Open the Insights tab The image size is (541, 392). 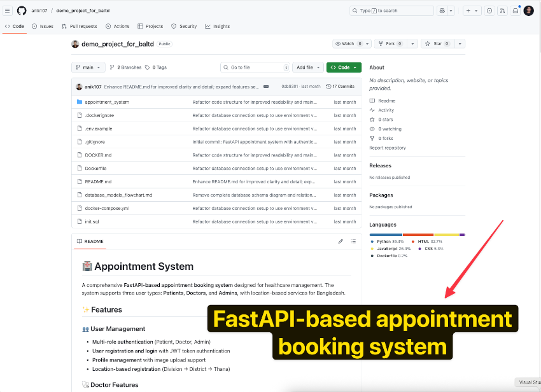pyautogui.click(x=218, y=26)
